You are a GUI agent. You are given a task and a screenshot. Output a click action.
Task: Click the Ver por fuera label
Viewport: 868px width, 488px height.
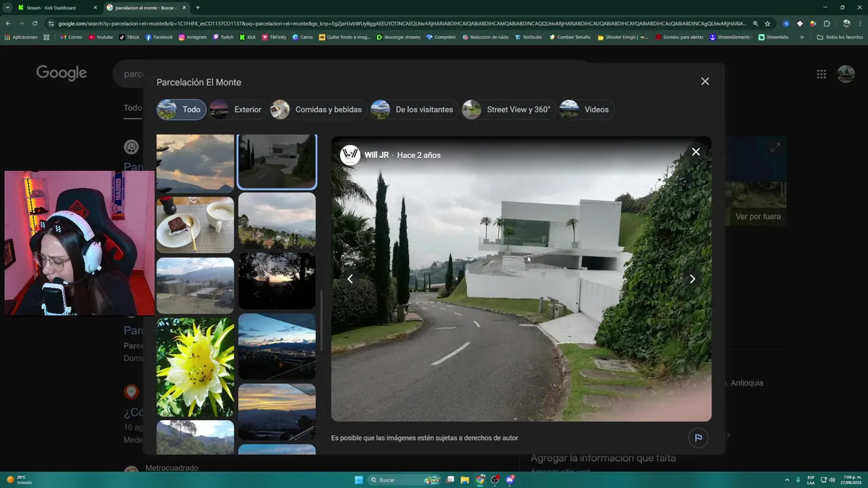[758, 217]
